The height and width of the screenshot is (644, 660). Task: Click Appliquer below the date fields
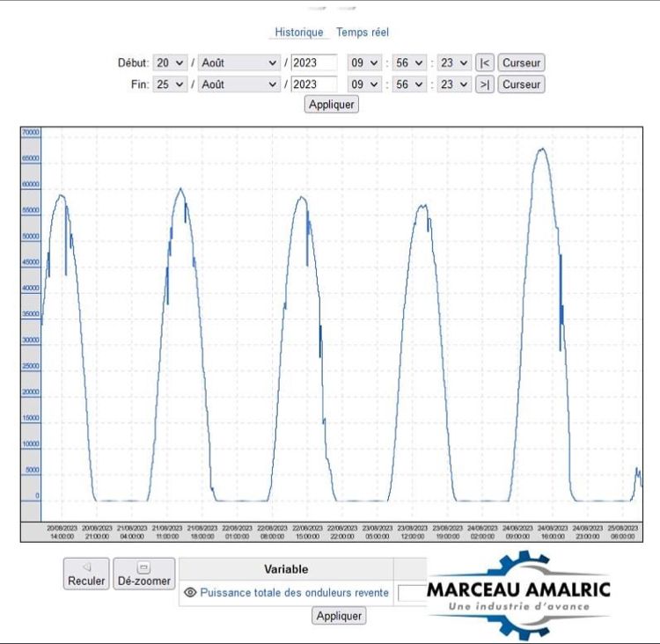tap(332, 105)
